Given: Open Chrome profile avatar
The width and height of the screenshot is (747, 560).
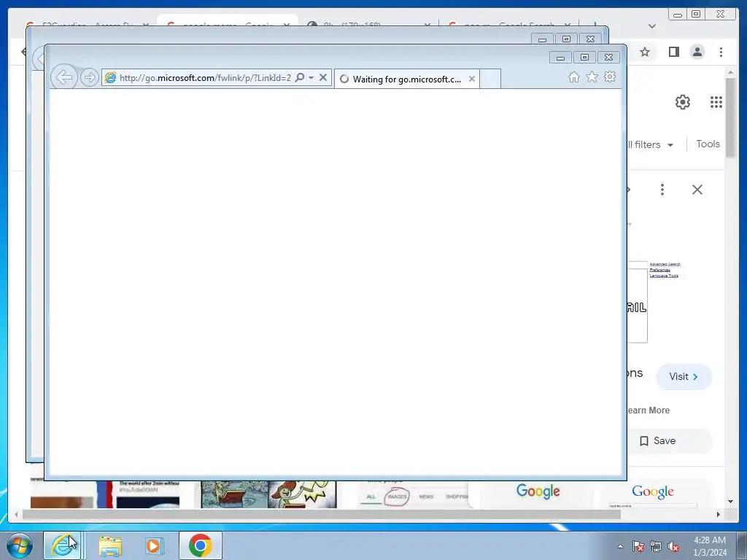Looking at the screenshot, I should point(697,52).
